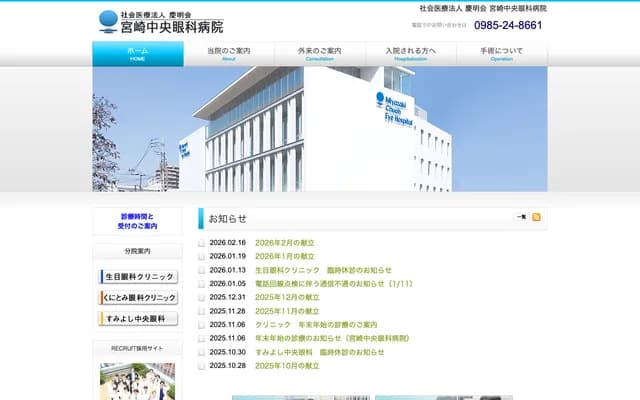Open クリニック 年末年始の診療のご案内 link
The image size is (640, 400).
click(x=316, y=325)
